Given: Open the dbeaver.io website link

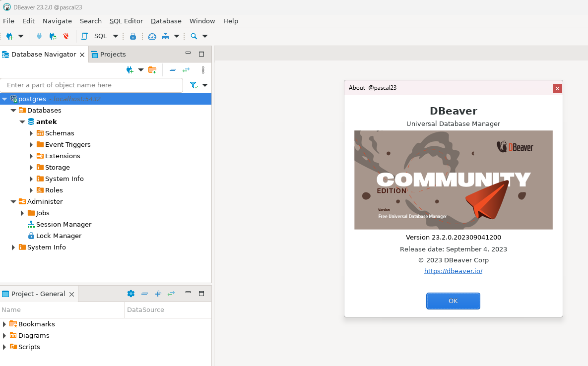Looking at the screenshot, I should click(x=453, y=271).
